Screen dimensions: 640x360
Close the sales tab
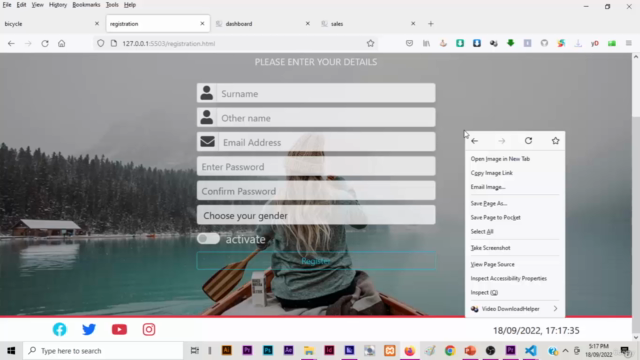tap(413, 24)
